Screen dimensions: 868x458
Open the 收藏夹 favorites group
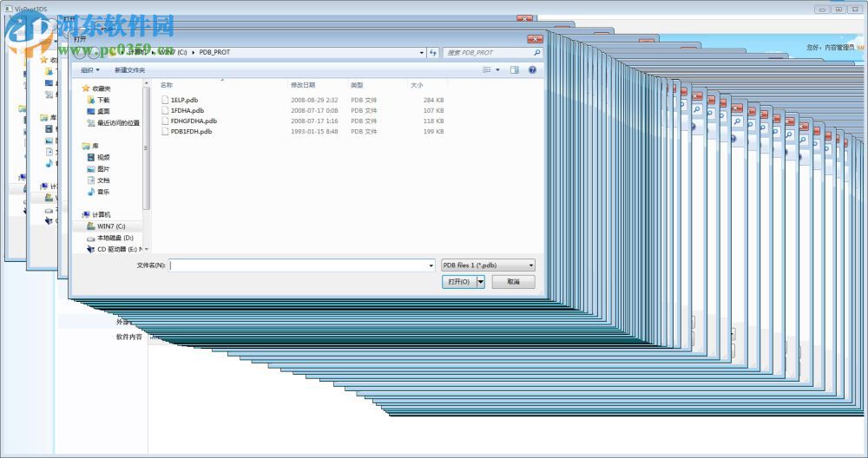pyautogui.click(x=102, y=88)
